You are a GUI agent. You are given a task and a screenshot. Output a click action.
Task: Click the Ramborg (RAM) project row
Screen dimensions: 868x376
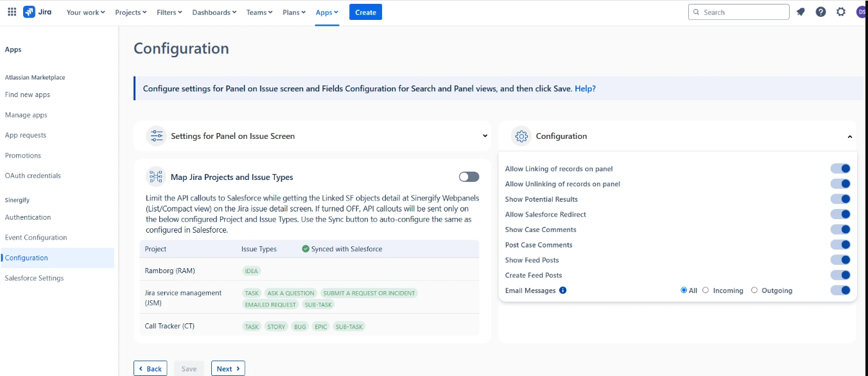[x=309, y=271]
